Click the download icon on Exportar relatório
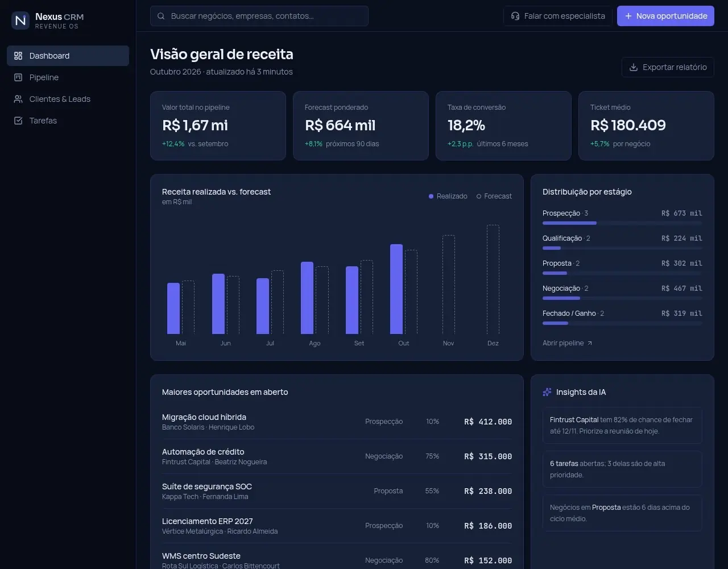The height and width of the screenshot is (569, 728). tap(634, 67)
